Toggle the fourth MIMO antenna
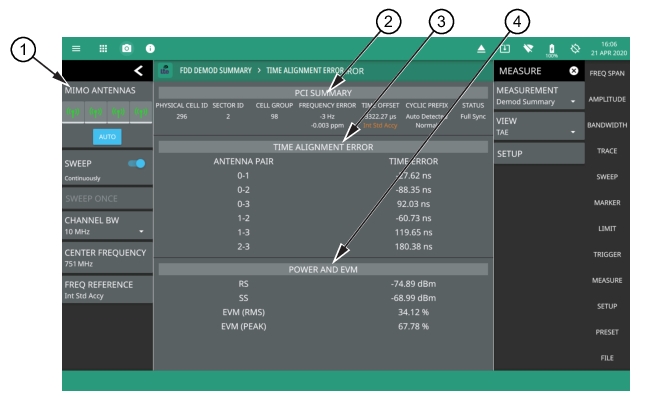Screen dimensions: 651x398 (x=141, y=112)
